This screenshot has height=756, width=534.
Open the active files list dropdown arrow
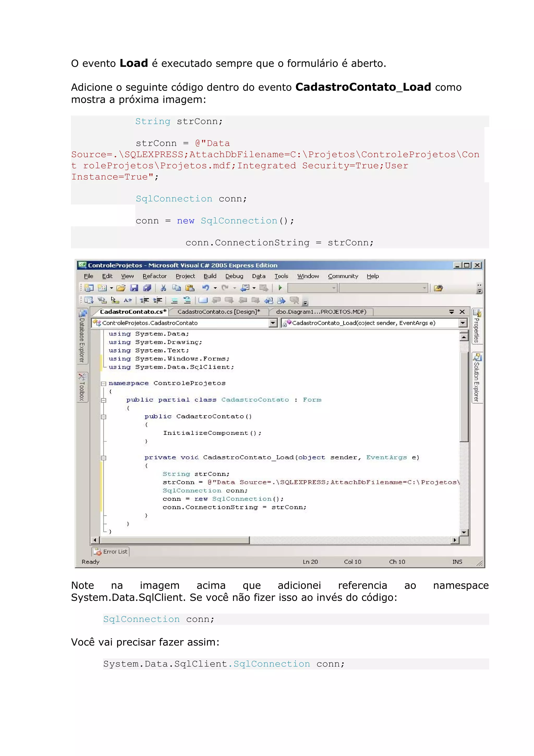pyautogui.click(x=452, y=311)
